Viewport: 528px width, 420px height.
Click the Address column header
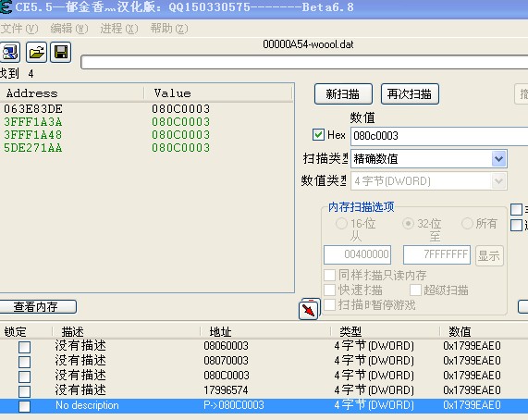[72, 93]
